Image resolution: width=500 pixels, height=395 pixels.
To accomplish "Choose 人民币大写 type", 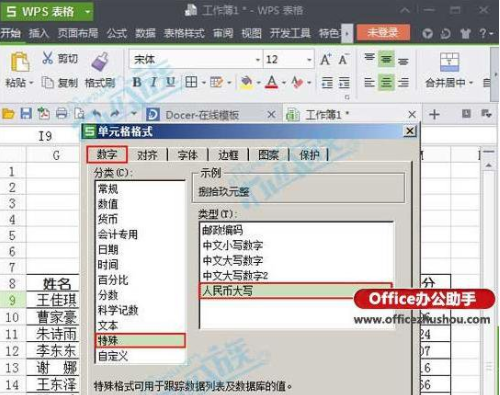I will 296,291.
